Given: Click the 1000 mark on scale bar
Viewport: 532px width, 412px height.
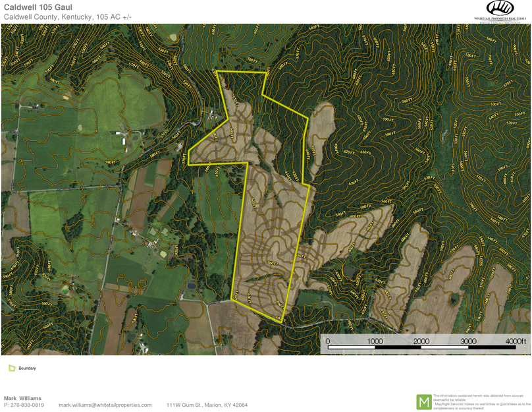Looking at the screenshot, I should click(x=375, y=341).
